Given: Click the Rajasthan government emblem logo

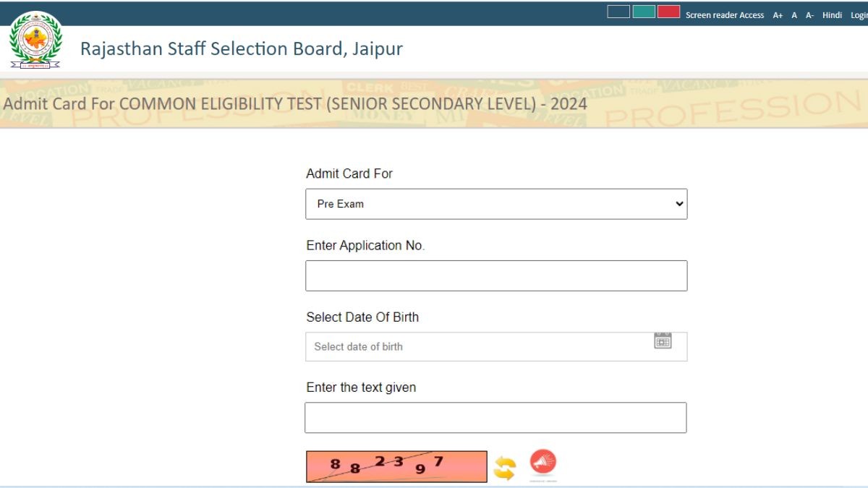Looking at the screenshot, I should tap(35, 41).
